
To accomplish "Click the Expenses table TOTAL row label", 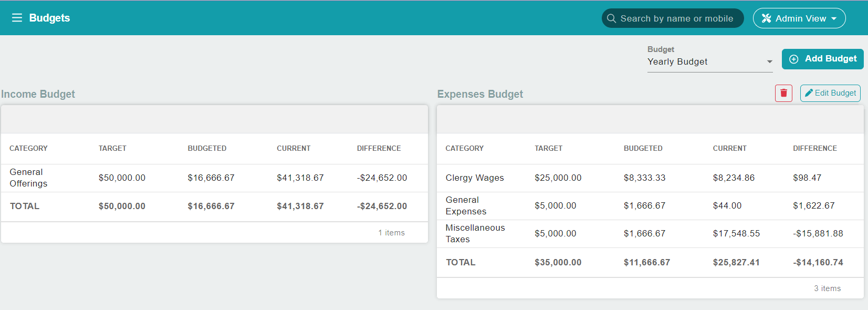I will tap(461, 263).
